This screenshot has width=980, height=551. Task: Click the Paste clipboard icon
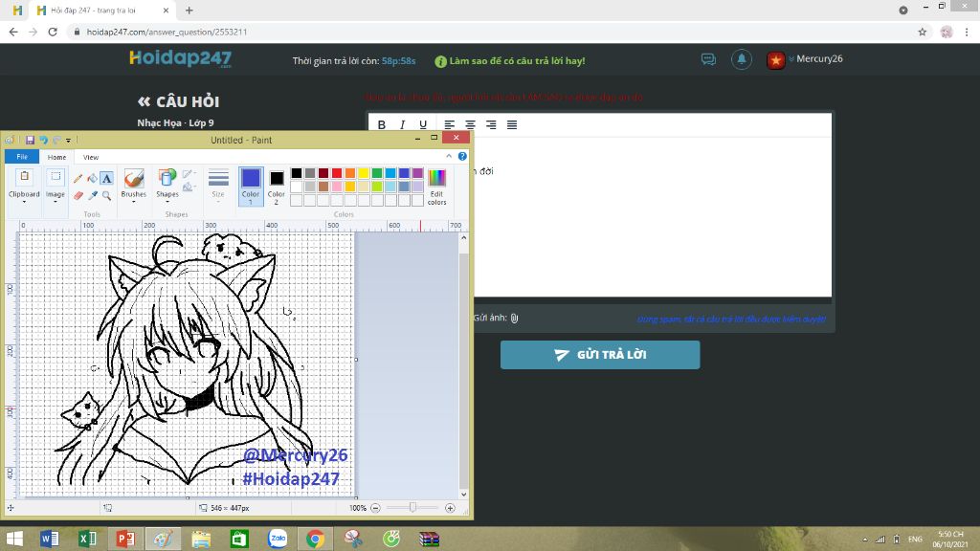coord(24,177)
